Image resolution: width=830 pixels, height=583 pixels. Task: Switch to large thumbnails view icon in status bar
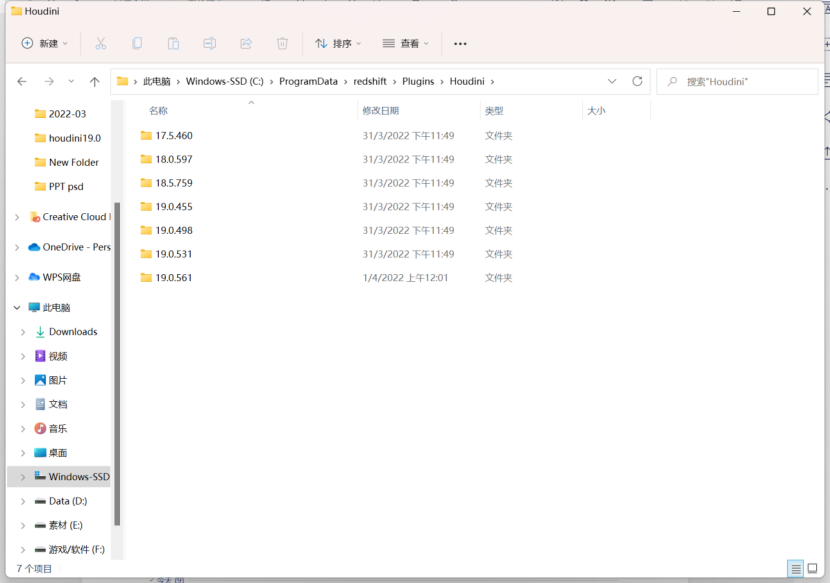tap(813, 569)
